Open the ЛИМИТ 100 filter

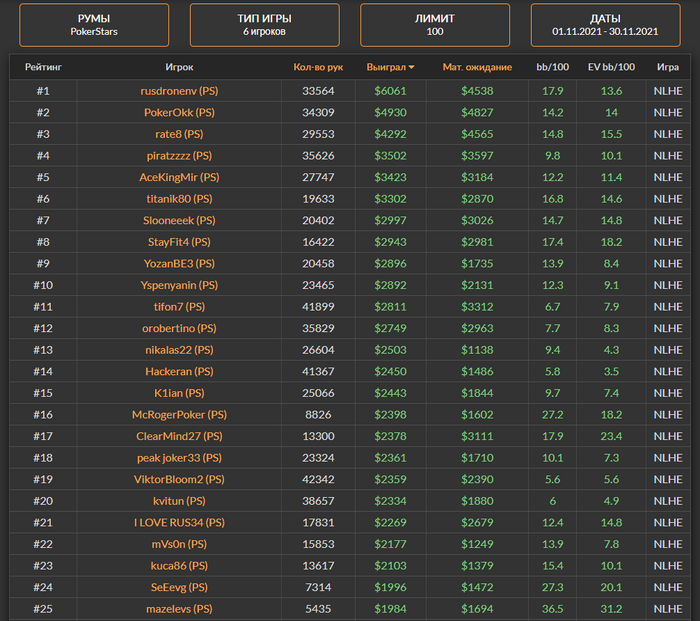point(434,25)
